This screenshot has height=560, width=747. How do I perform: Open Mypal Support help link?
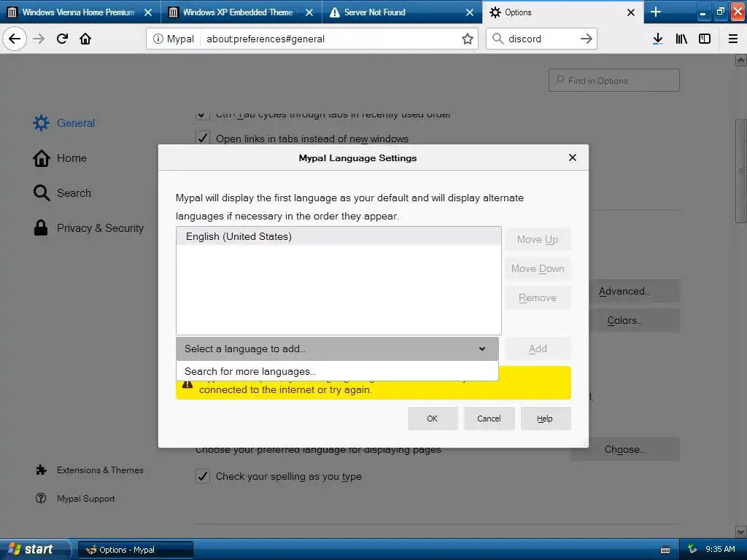coord(75,499)
